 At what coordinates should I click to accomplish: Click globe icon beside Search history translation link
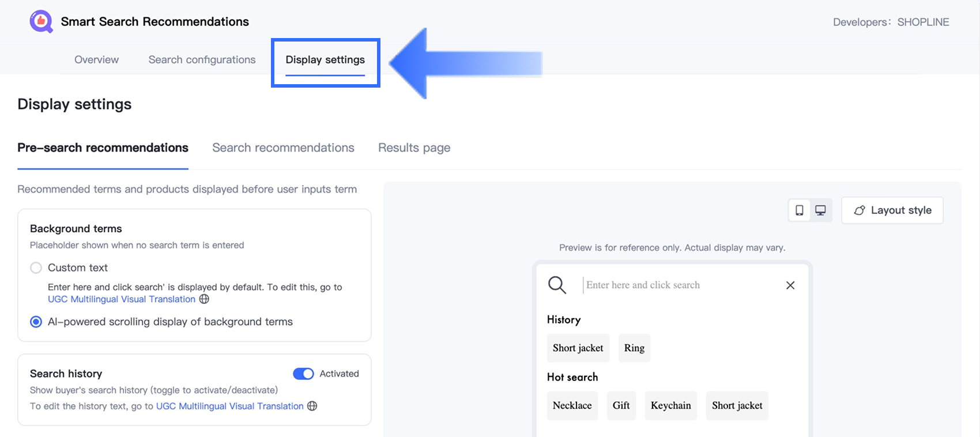312,406
